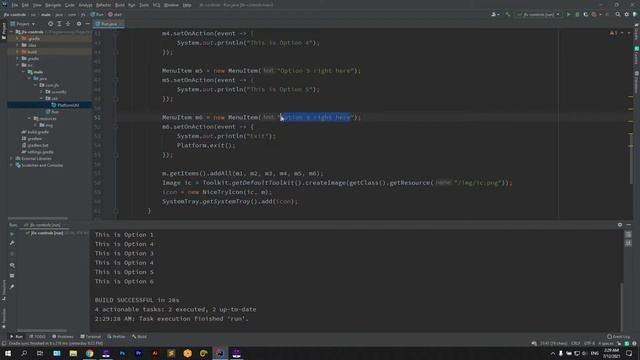Click the 'main' breadcrumb in navigation bar

pyautogui.click(x=46, y=14)
